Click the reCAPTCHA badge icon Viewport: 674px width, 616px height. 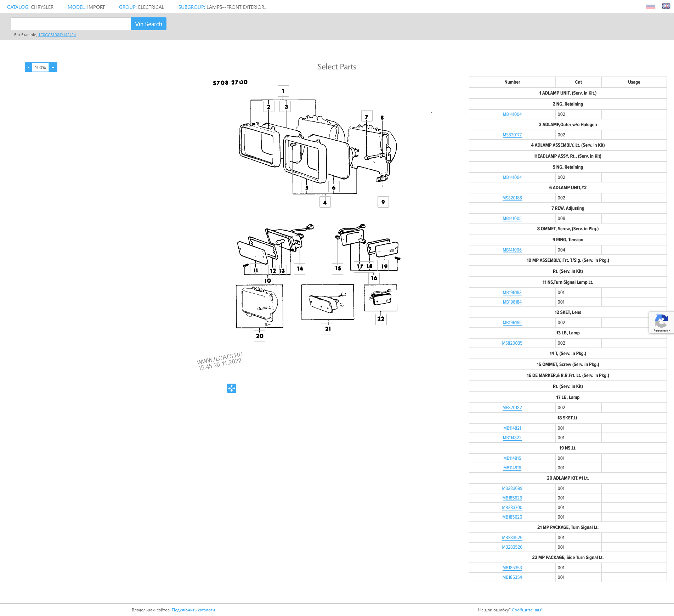661,322
